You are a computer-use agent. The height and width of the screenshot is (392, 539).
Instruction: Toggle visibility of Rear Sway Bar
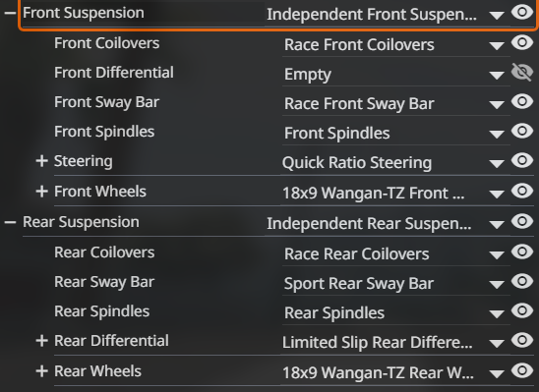(522, 281)
